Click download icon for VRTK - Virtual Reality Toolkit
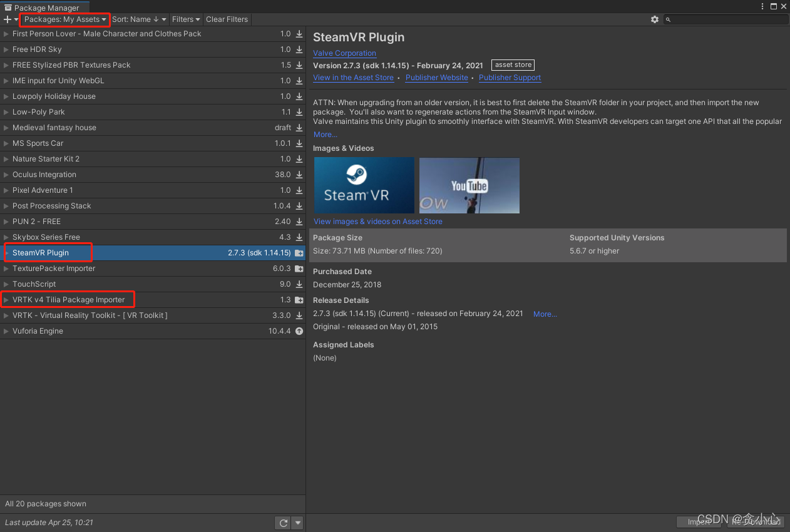The width and height of the screenshot is (790, 532). pos(299,315)
